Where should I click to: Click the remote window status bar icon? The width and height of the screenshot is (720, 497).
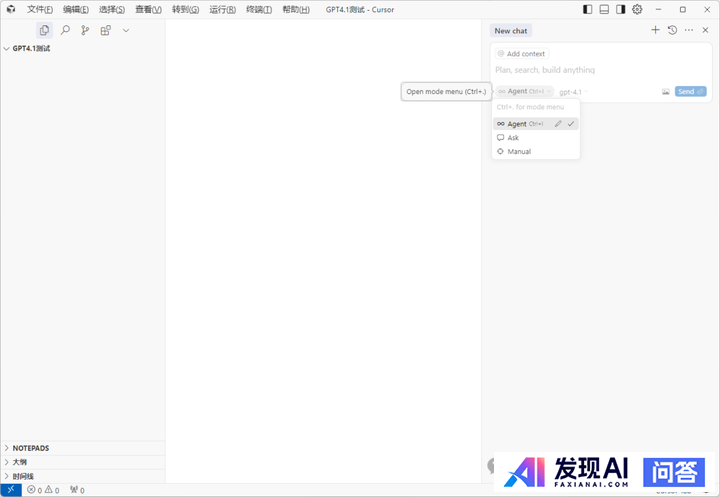point(11,490)
